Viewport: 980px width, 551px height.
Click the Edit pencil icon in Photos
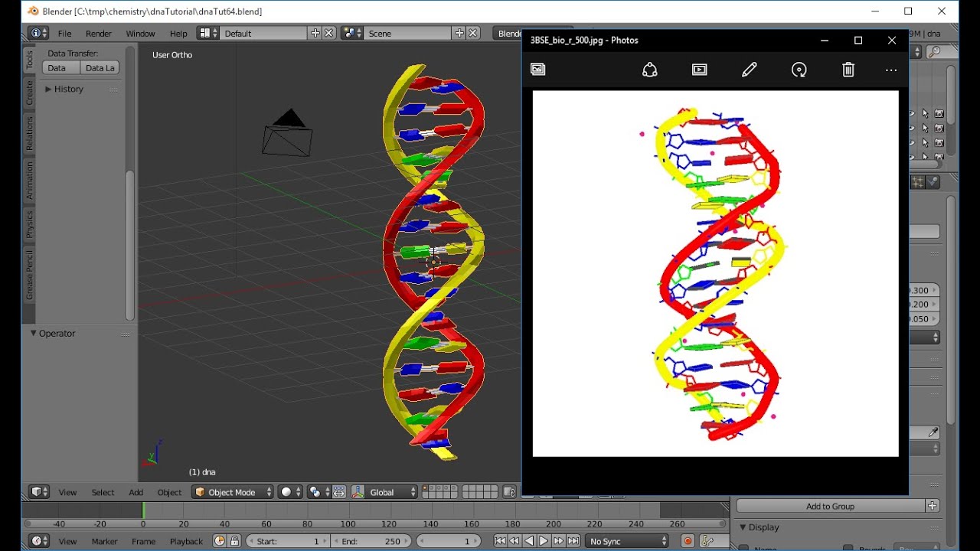(750, 70)
